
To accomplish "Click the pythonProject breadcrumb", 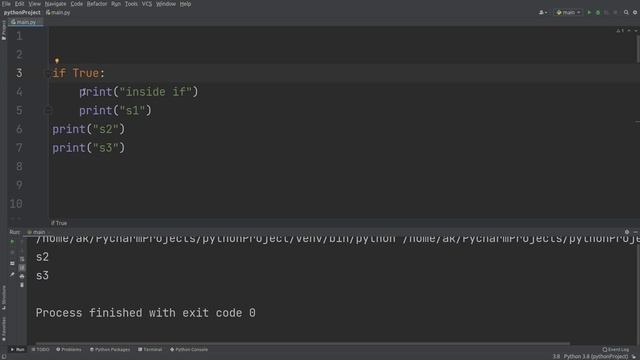I will (22, 13).
